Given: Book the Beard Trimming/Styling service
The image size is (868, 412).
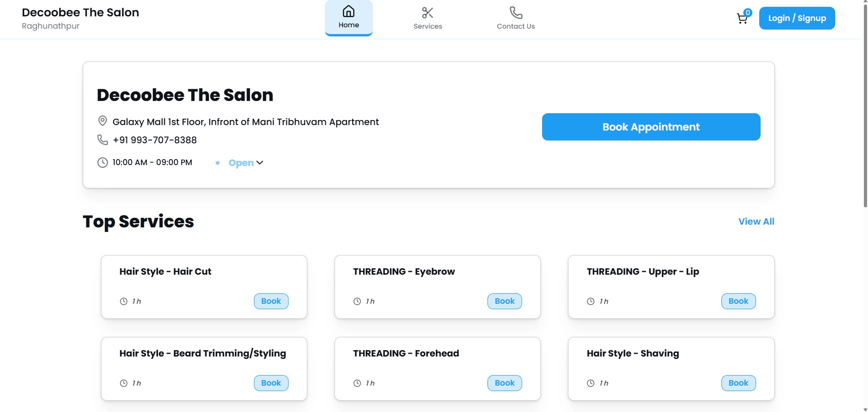Looking at the screenshot, I should (271, 383).
